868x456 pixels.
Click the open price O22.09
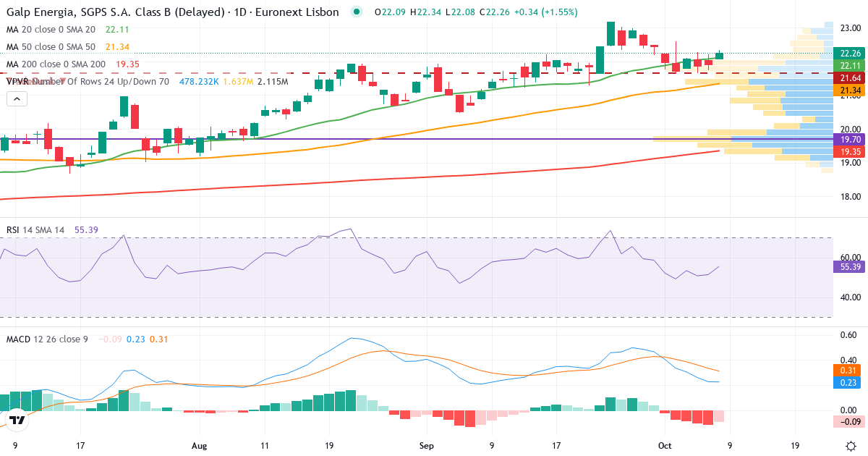point(391,12)
